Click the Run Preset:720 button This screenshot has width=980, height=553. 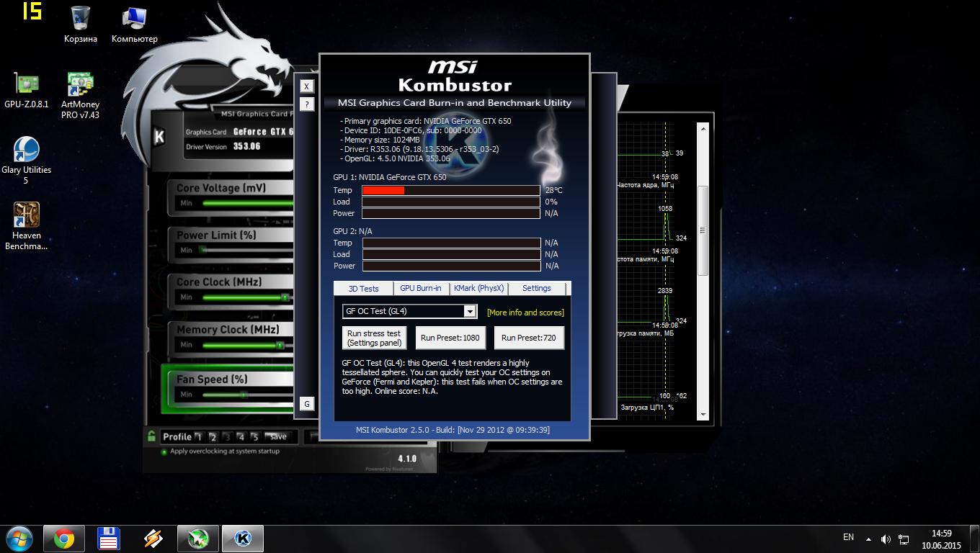tap(529, 338)
